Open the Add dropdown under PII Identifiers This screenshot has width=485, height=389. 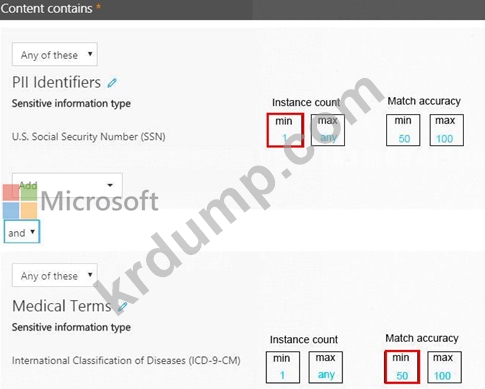coord(67,185)
